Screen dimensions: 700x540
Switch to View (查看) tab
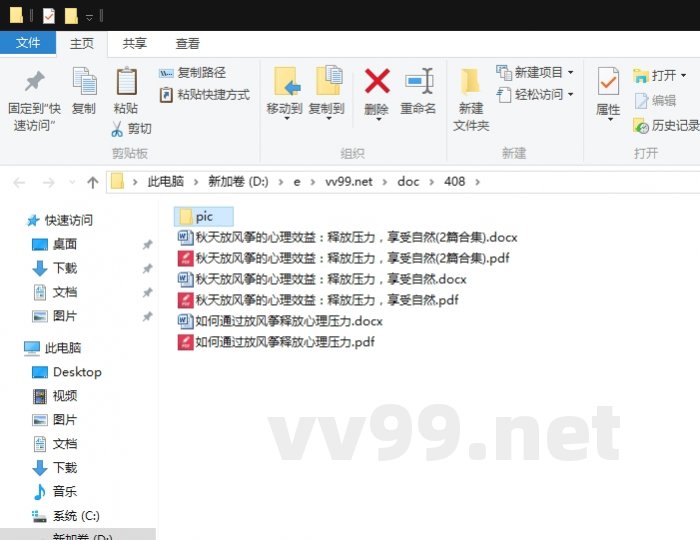pyautogui.click(x=187, y=43)
